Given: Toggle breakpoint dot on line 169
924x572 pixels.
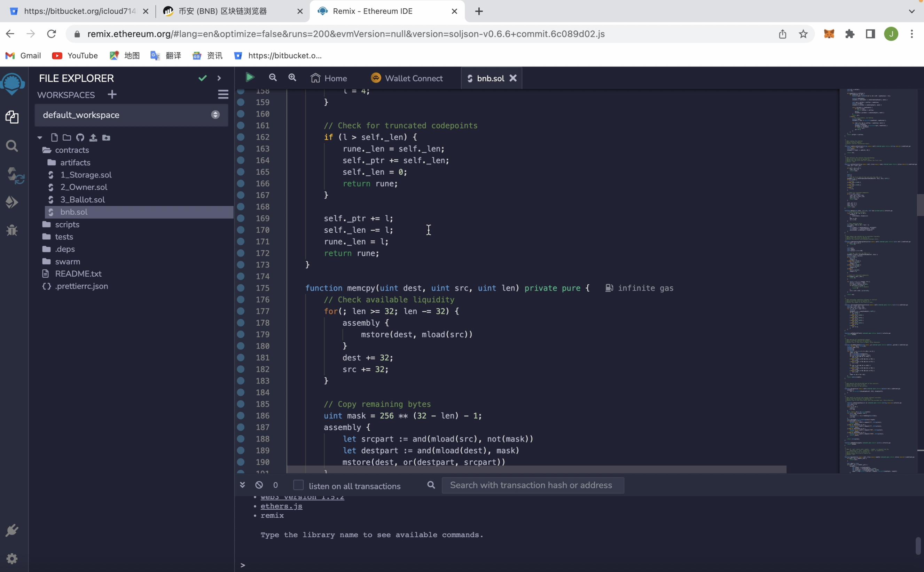Looking at the screenshot, I should [x=240, y=218].
